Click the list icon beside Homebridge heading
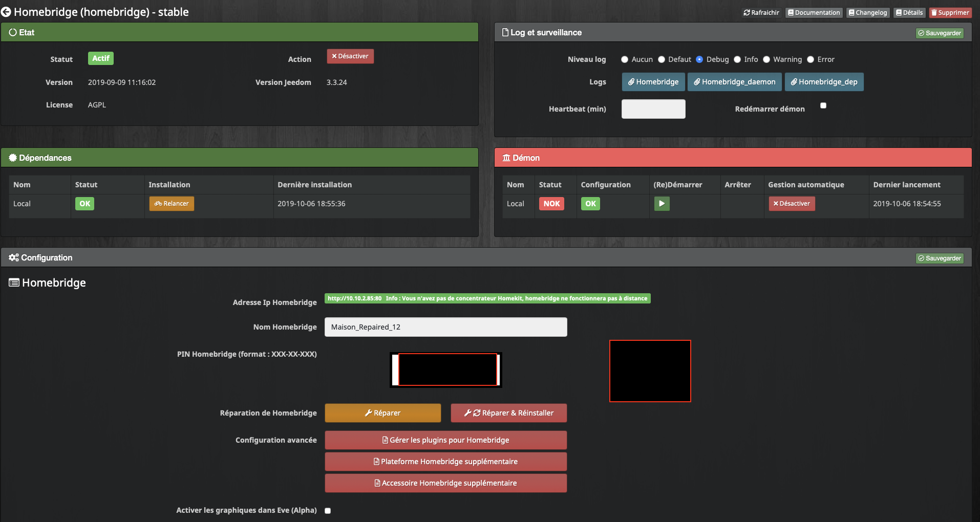 coord(14,282)
